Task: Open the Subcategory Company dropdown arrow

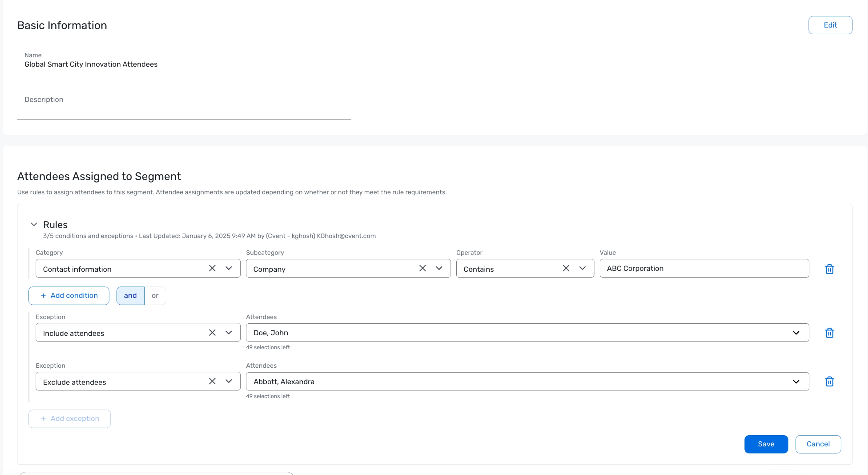Action: (x=439, y=268)
